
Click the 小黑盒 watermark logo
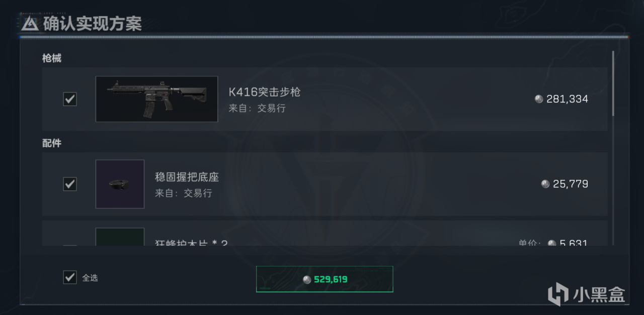(586, 293)
